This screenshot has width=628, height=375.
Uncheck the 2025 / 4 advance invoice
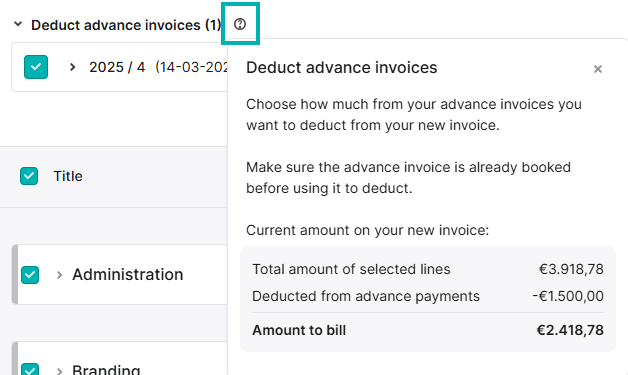click(36, 67)
